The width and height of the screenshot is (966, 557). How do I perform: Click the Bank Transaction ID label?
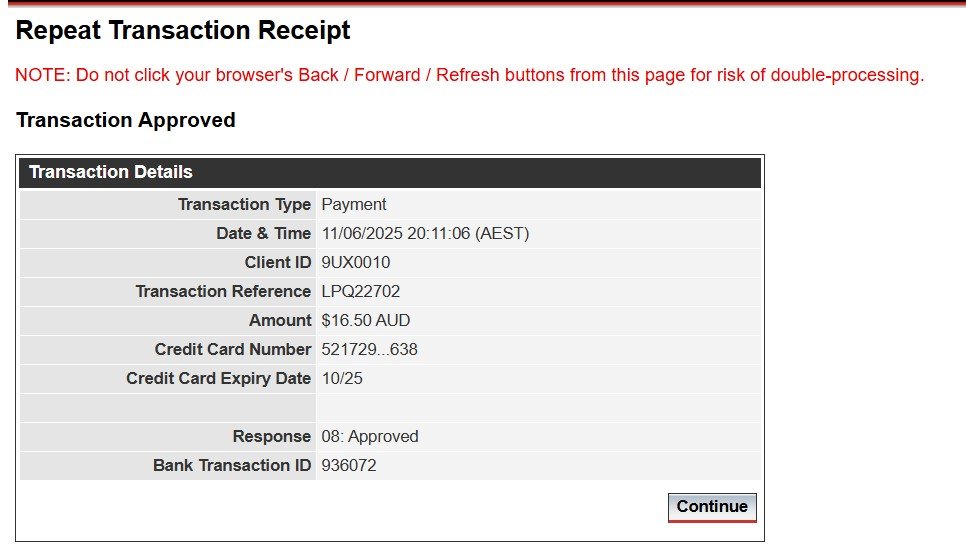click(232, 465)
